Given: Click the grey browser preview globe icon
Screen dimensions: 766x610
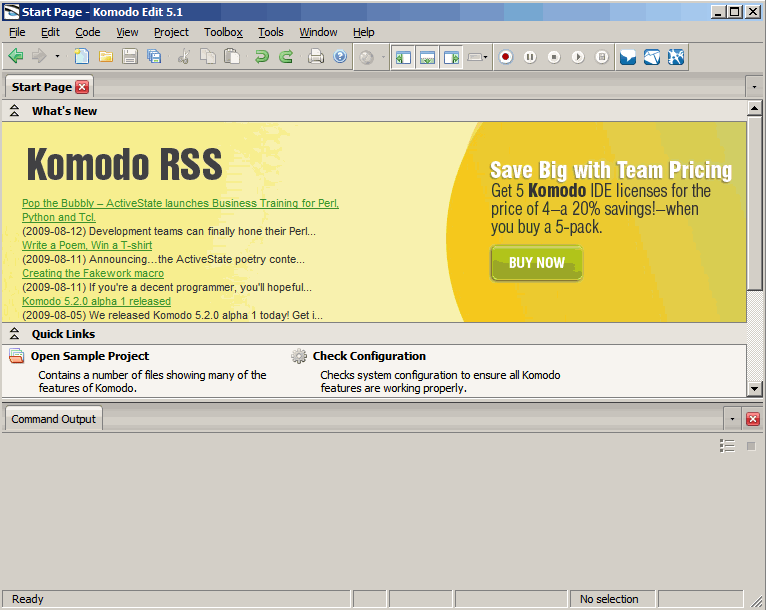Looking at the screenshot, I should (x=366, y=58).
